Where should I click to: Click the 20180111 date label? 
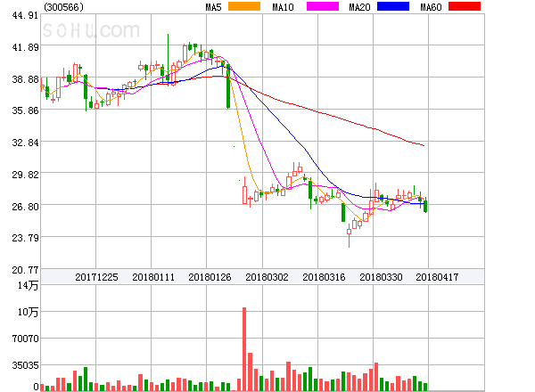[x=153, y=277]
